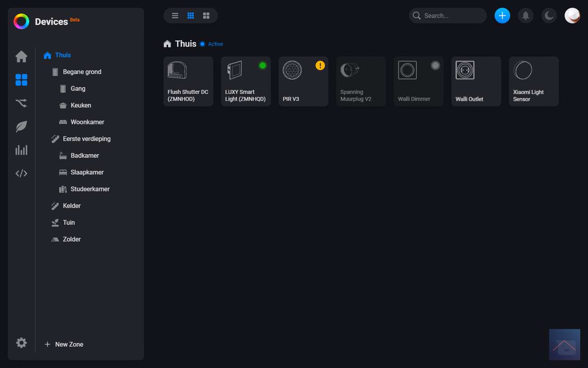588x368 pixels.
Task: Open the Insights bar chart icon
Action: (x=21, y=150)
